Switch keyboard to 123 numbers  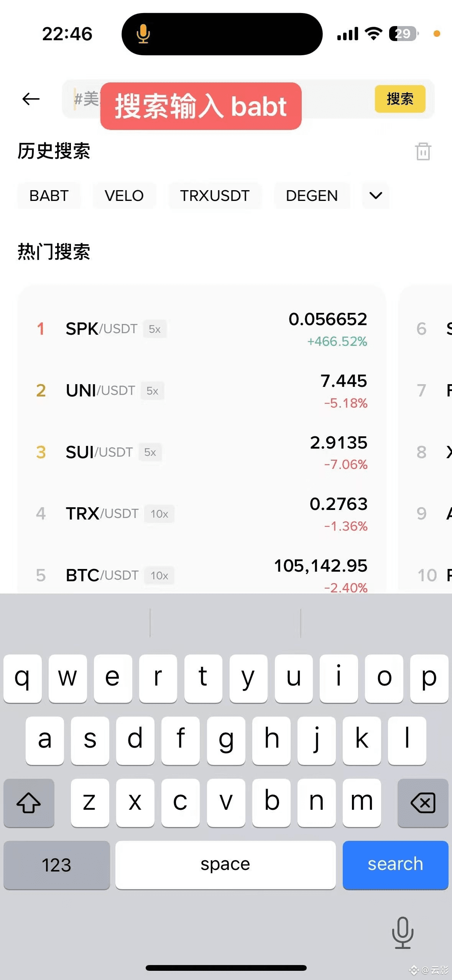57,865
